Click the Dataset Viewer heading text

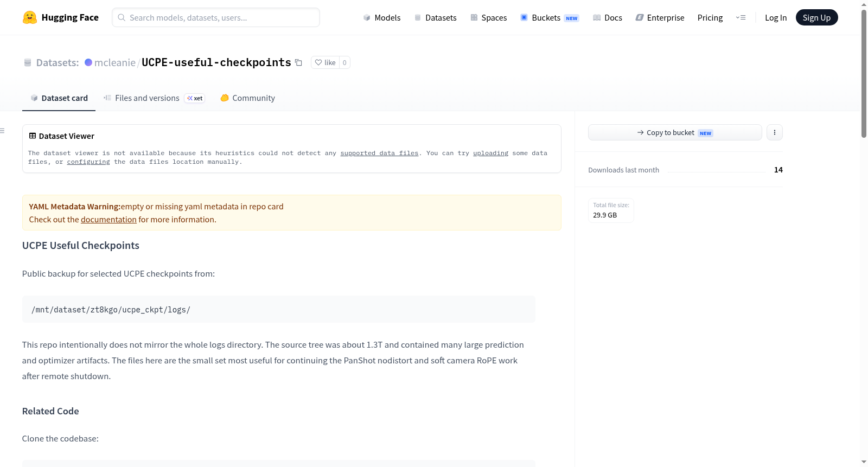coord(67,136)
